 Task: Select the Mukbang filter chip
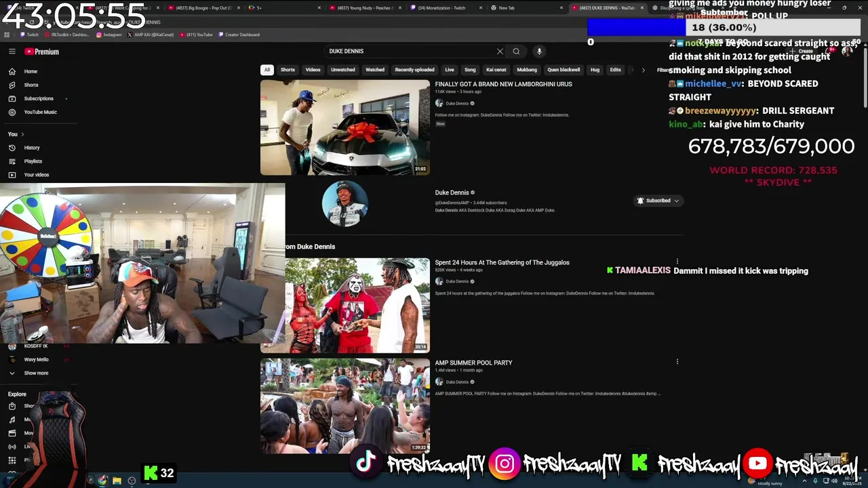point(527,70)
